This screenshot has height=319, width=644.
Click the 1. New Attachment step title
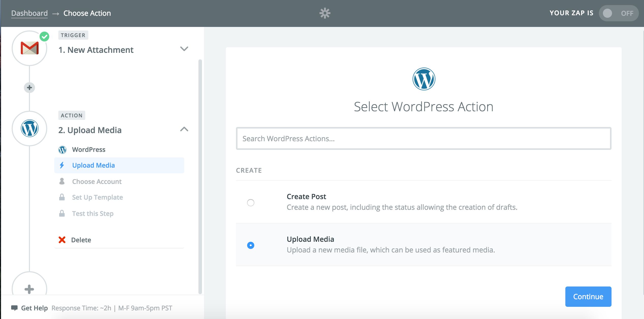[x=96, y=50]
